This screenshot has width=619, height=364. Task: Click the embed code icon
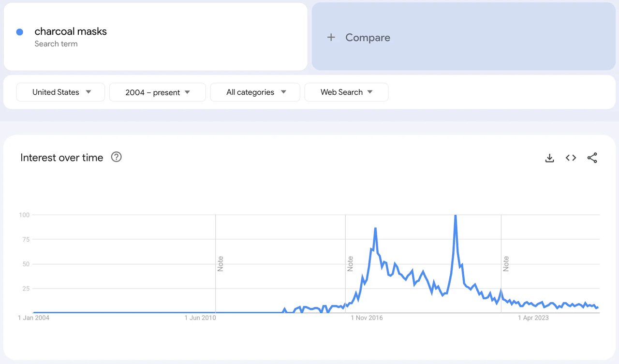click(571, 158)
